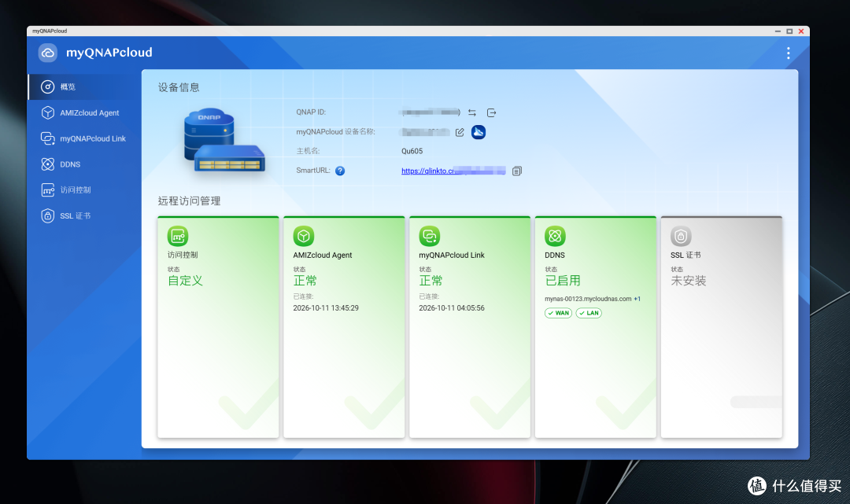Image resolution: width=850 pixels, height=504 pixels.
Task: Click the 未安装 status on the SSL card
Action: pos(689,281)
